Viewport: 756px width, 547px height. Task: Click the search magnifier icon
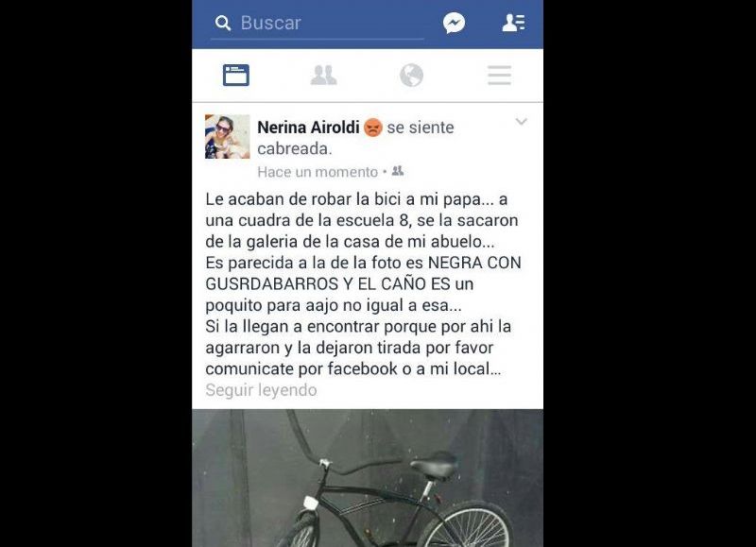pyautogui.click(x=223, y=23)
